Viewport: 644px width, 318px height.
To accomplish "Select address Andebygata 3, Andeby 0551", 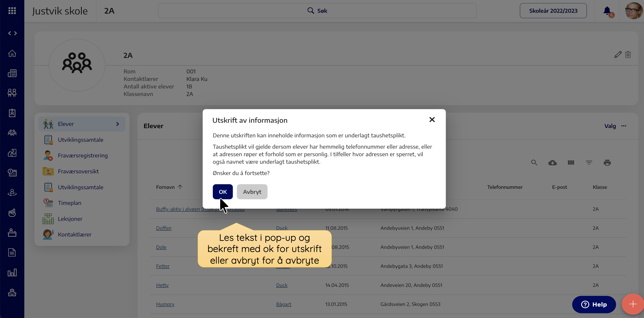I will click(x=412, y=266).
